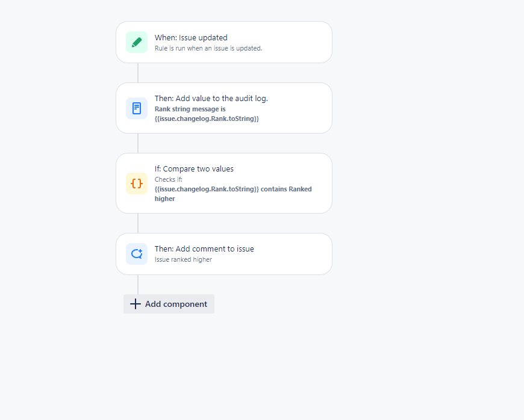Click the "Rank string message is" text
This screenshot has height=420, width=524.
[190, 109]
